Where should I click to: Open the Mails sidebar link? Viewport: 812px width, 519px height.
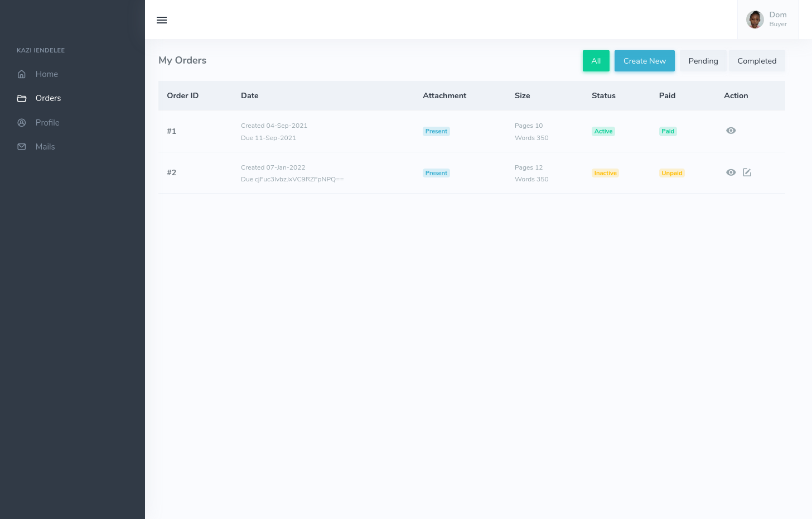[x=45, y=147]
